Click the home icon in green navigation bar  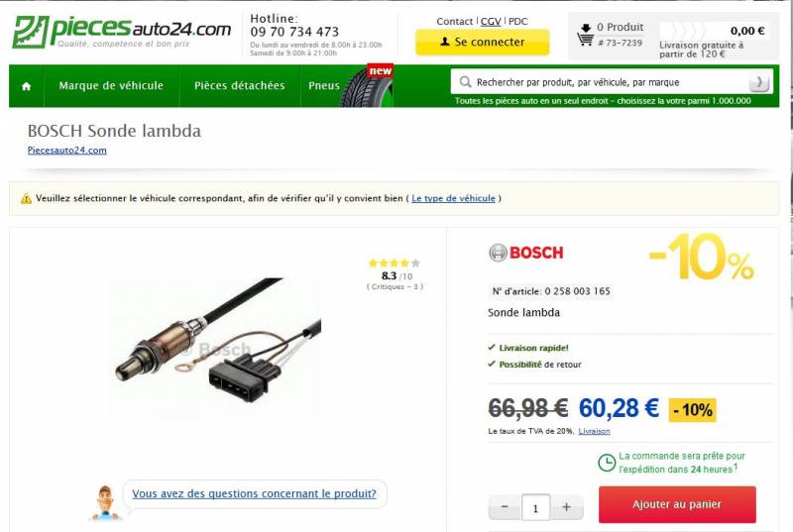click(x=27, y=86)
